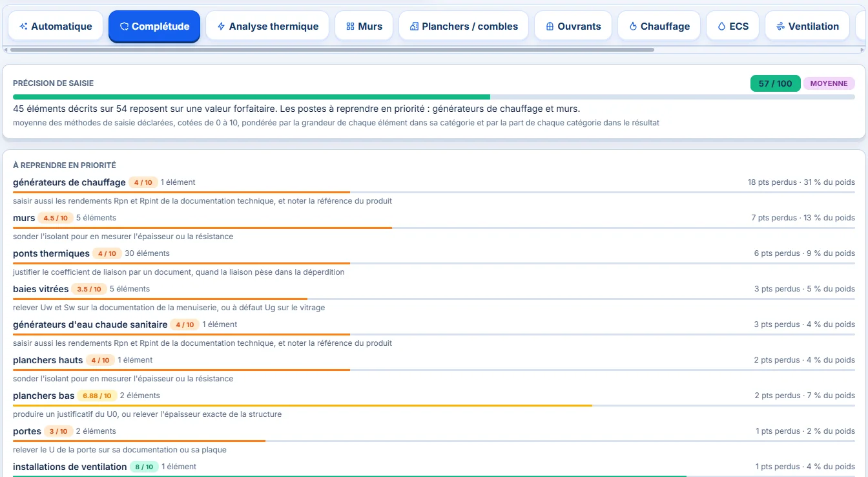Click "18 pts perdus · 31 % du poids"

click(801, 182)
